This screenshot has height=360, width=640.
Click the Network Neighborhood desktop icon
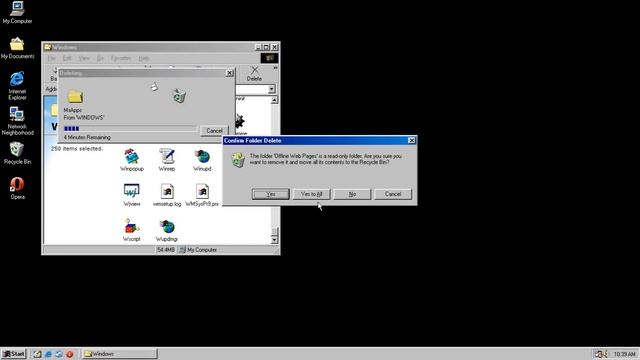pyautogui.click(x=17, y=114)
